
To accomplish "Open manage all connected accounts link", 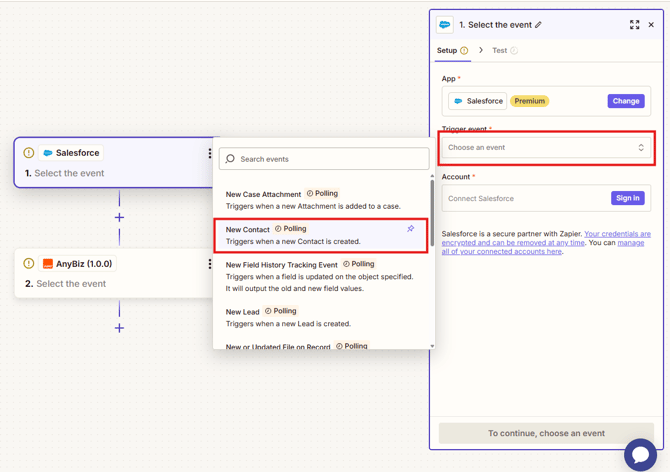I will (x=543, y=247).
